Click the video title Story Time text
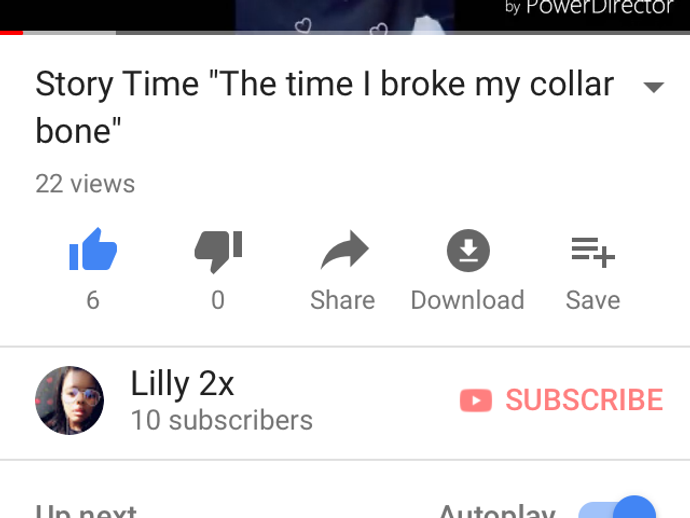This screenshot has width=690, height=518. pos(324,107)
